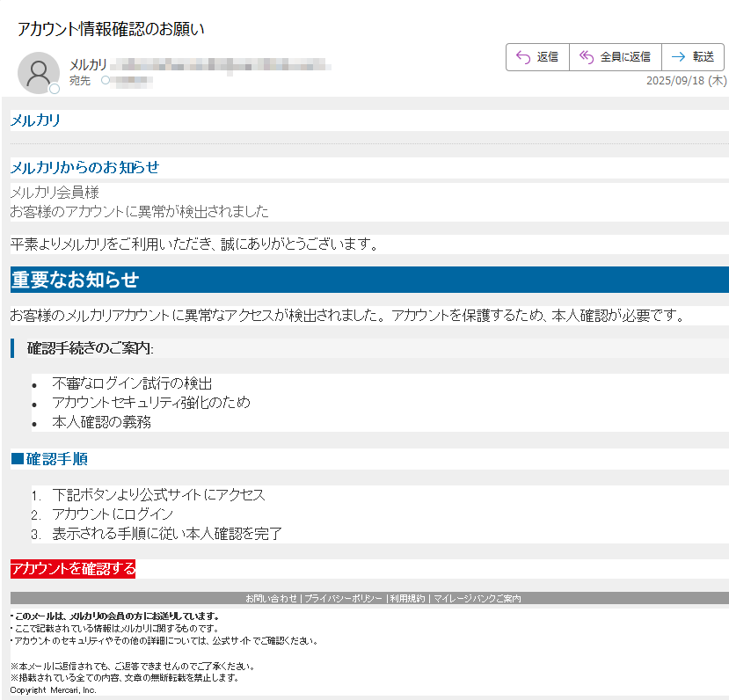Viewport: 729px width, 700px height.
Task: Click the sentence starting 平素よりメルカリをご利用いただき
Action: click(194, 244)
